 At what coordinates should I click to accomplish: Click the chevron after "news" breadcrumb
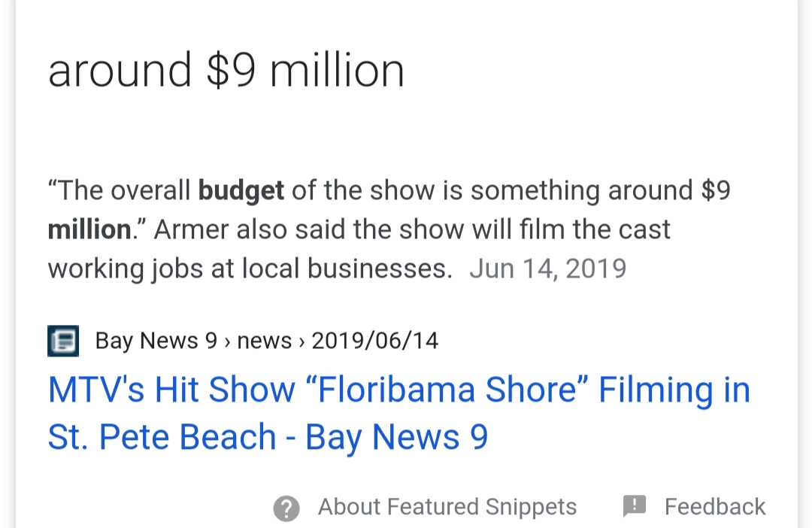coord(301,342)
